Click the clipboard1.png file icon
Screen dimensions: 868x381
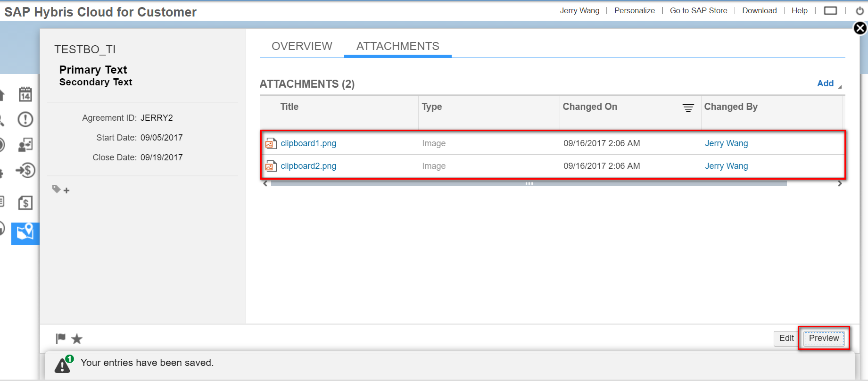(x=271, y=143)
